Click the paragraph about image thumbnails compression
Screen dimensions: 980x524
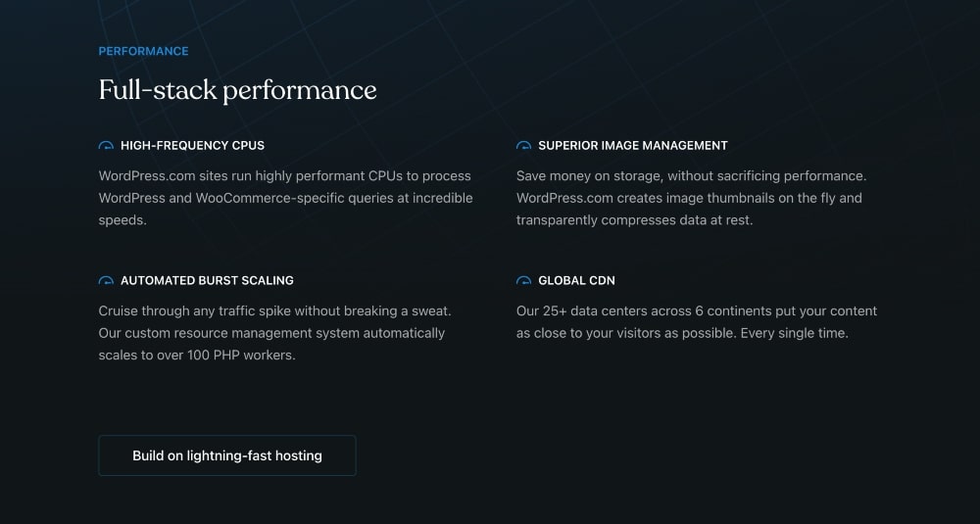(x=691, y=198)
